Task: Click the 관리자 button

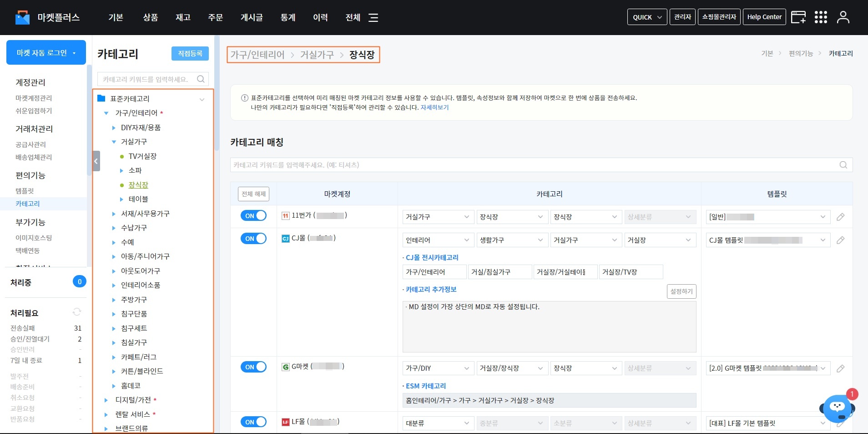Action: pos(682,17)
